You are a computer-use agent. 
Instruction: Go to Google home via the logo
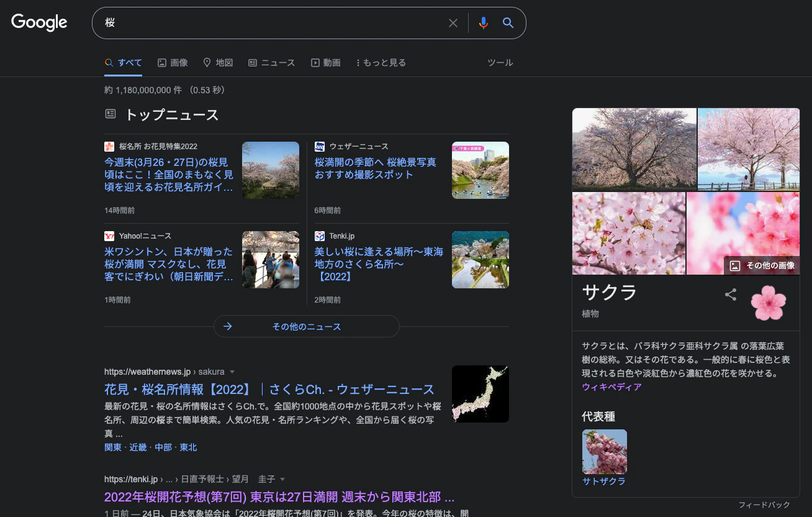[39, 22]
